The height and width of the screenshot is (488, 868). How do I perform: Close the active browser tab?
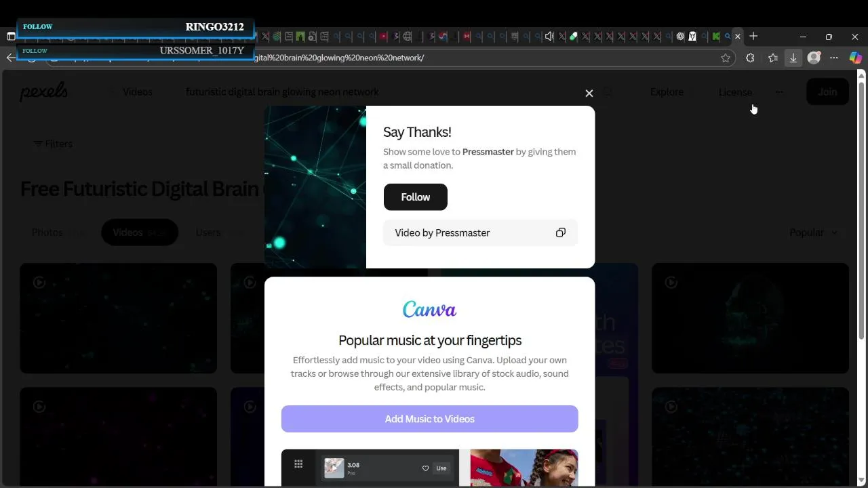[x=738, y=37]
